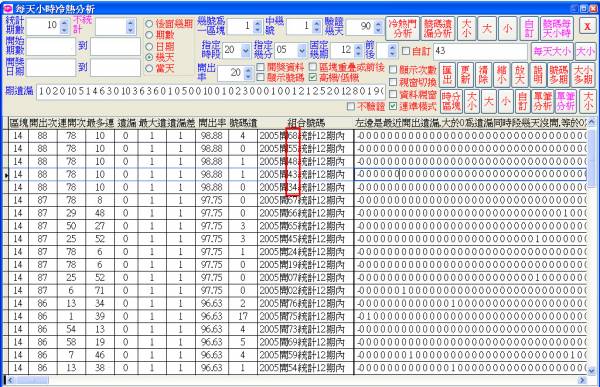Click the pink 號碼每天小時 button
Viewport: 600px width, 387px height.
tap(557, 29)
